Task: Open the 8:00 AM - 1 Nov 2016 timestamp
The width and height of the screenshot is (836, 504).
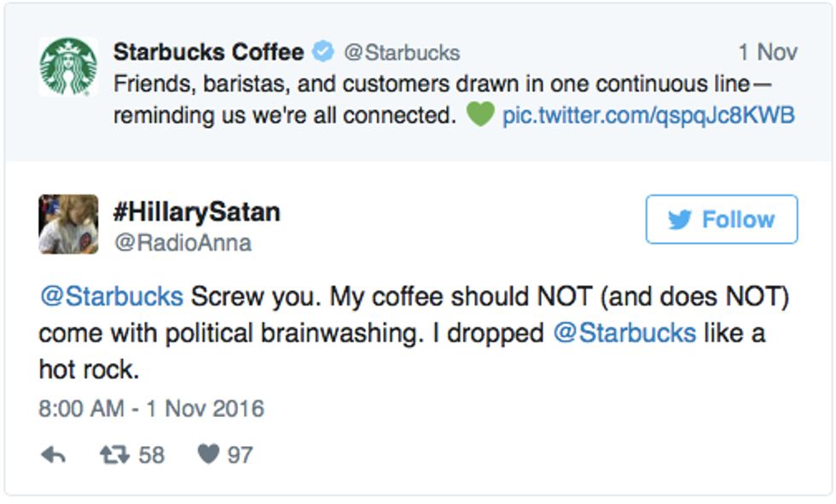Action: coord(152,408)
